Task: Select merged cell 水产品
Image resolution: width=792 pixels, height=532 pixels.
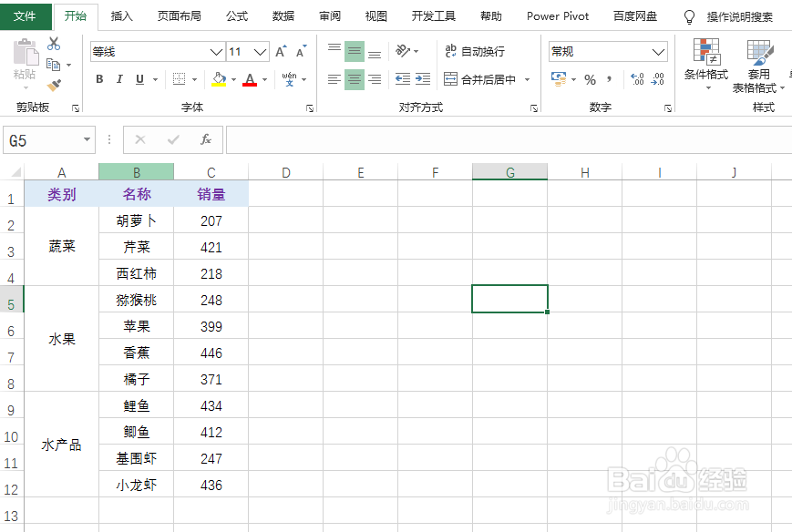Action: 62,445
